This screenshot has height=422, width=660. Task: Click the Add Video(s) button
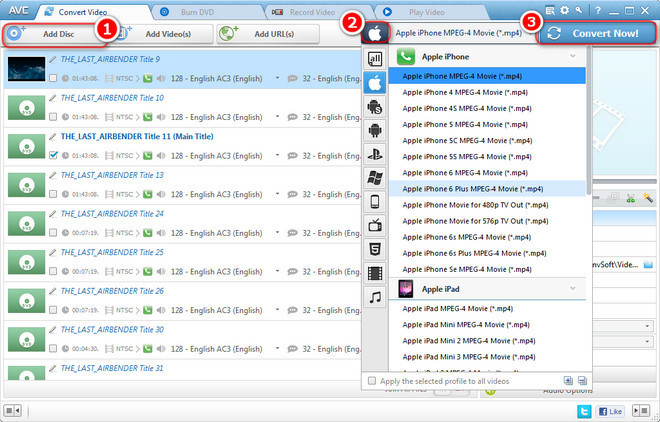(x=164, y=34)
